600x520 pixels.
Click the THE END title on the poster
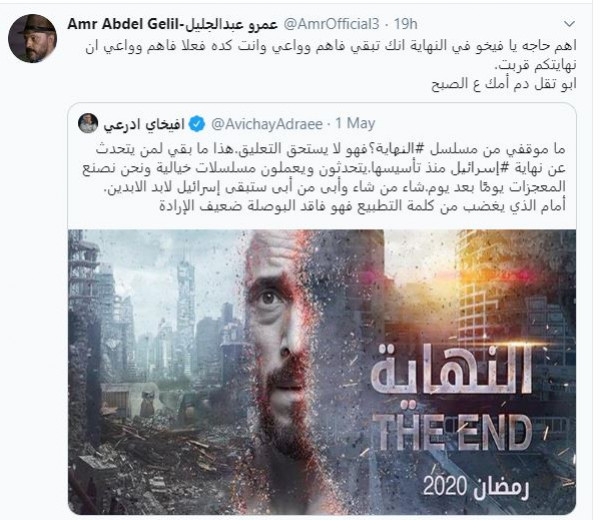click(455, 432)
